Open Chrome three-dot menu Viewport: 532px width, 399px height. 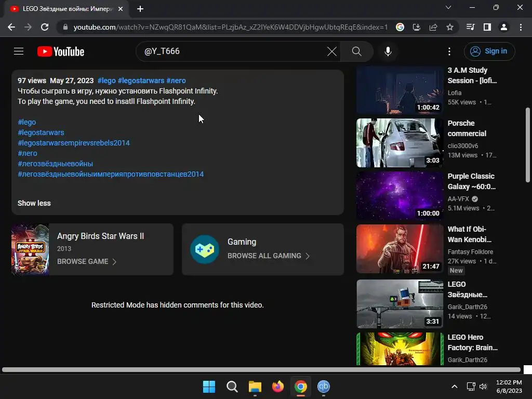click(x=521, y=27)
